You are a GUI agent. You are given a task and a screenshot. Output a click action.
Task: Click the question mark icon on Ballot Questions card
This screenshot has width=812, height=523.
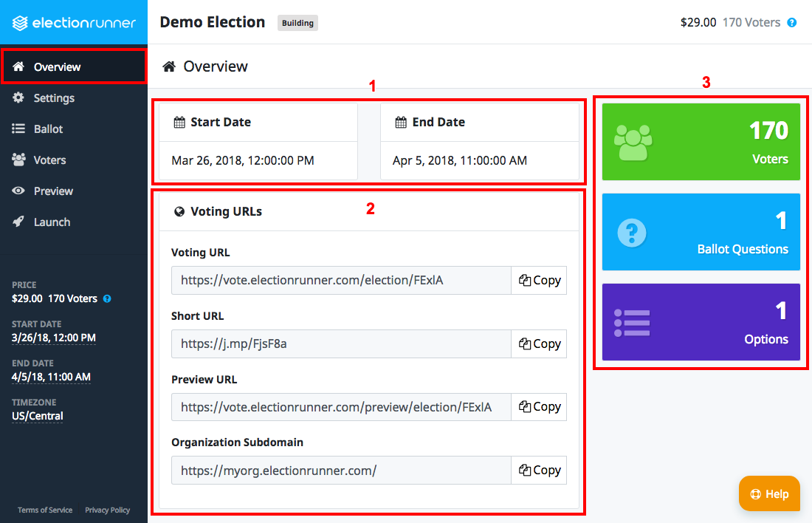(x=632, y=233)
